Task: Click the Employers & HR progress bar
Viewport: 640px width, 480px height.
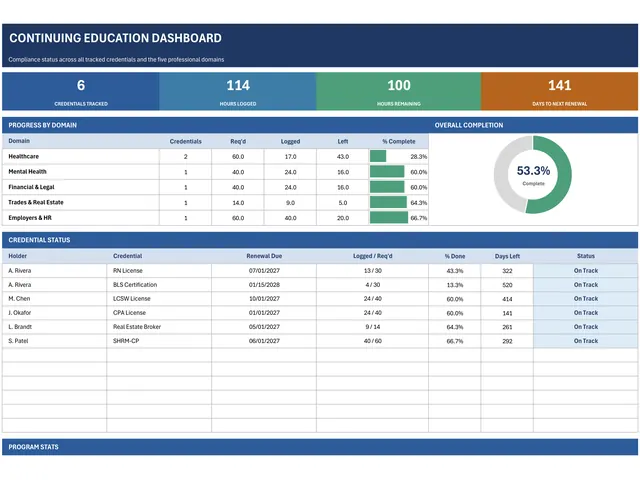Action: (389, 218)
